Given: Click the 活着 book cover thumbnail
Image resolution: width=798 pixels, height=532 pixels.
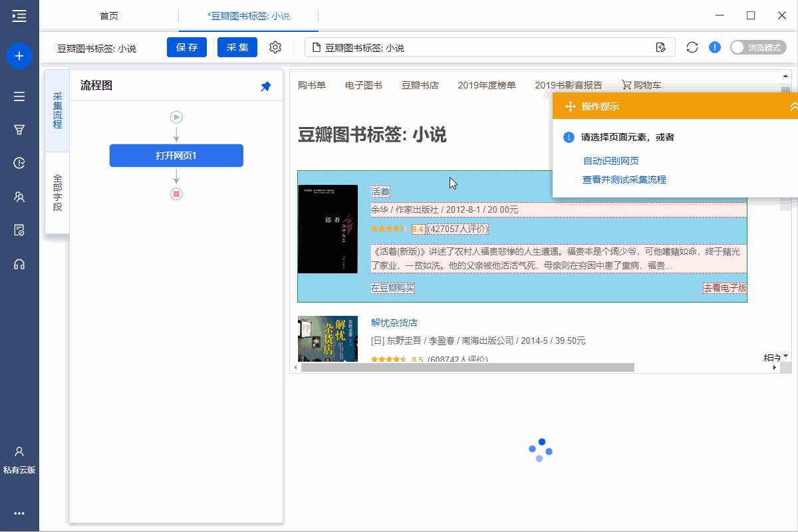Looking at the screenshot, I should (328, 229).
